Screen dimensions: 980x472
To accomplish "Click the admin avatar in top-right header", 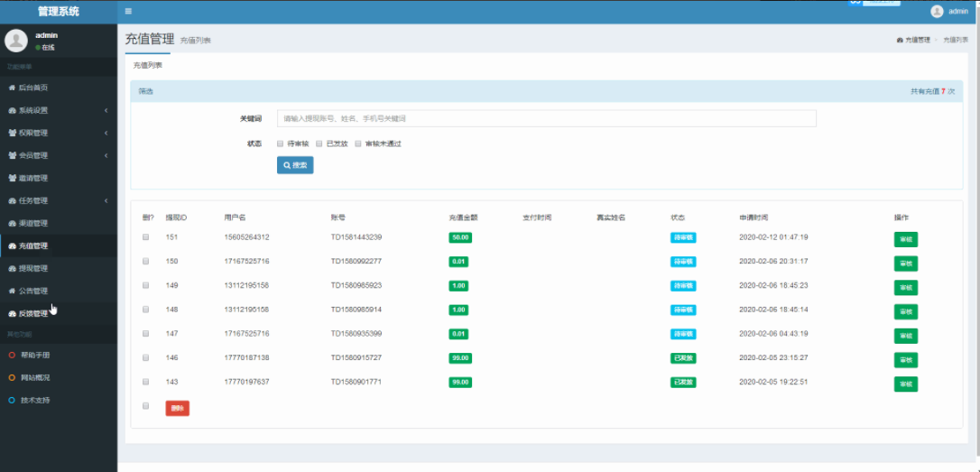I will (937, 12).
